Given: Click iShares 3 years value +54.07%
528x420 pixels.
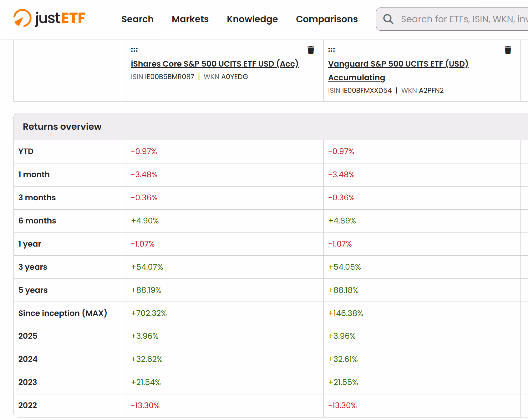Looking at the screenshot, I should [147, 267].
